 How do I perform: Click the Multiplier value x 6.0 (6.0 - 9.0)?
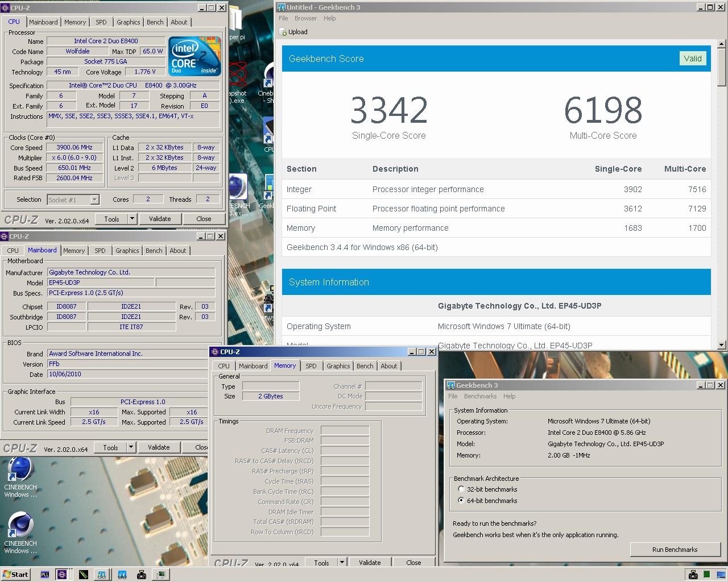click(75, 157)
